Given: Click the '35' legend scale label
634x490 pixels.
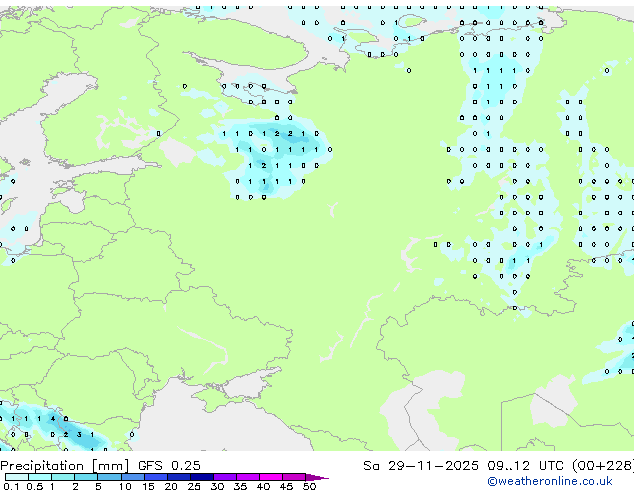Looking at the screenshot, I should (240, 486).
